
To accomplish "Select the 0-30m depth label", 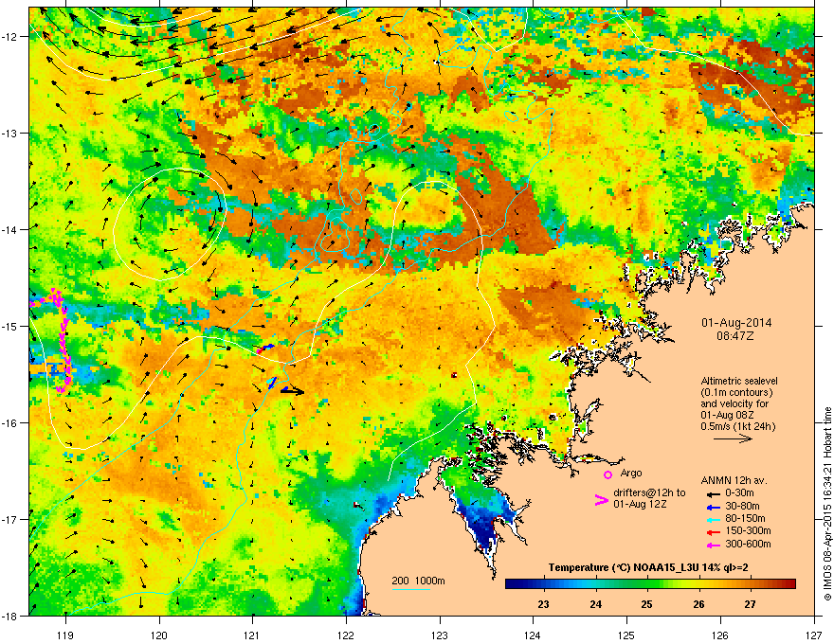I will 739,493.
